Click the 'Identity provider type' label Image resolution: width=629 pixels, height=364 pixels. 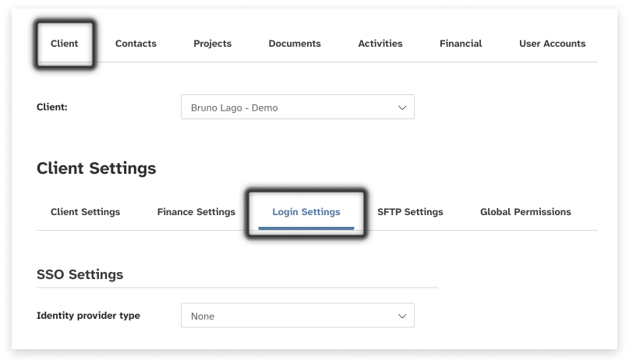click(x=88, y=316)
